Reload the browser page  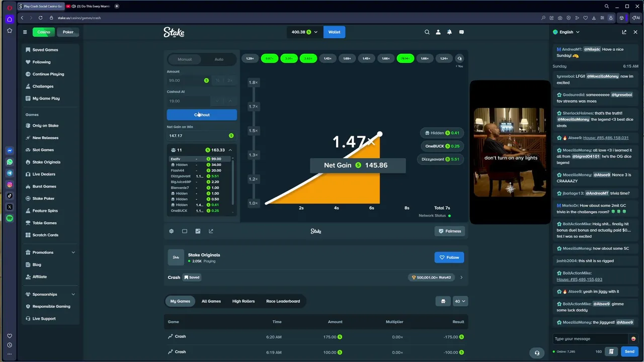coord(40,18)
